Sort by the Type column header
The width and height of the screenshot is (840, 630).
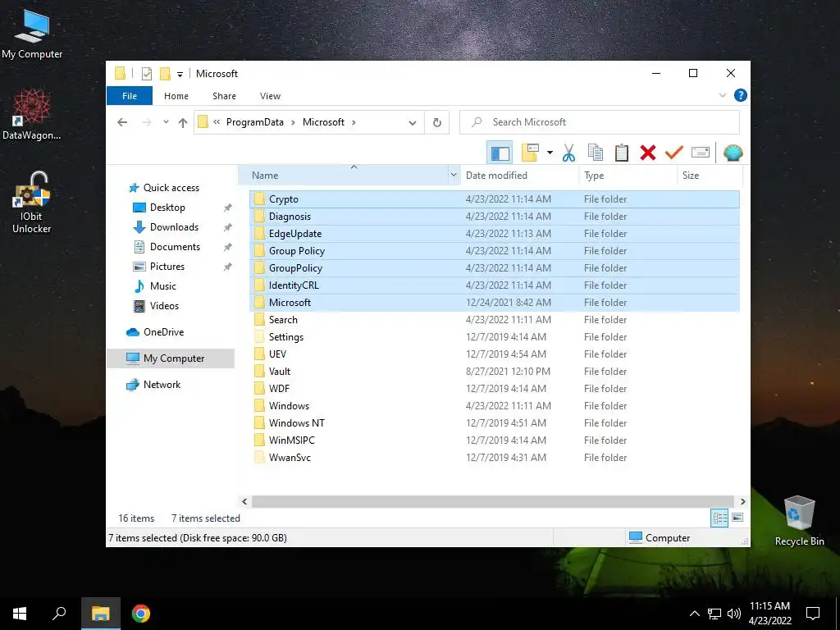pos(628,176)
